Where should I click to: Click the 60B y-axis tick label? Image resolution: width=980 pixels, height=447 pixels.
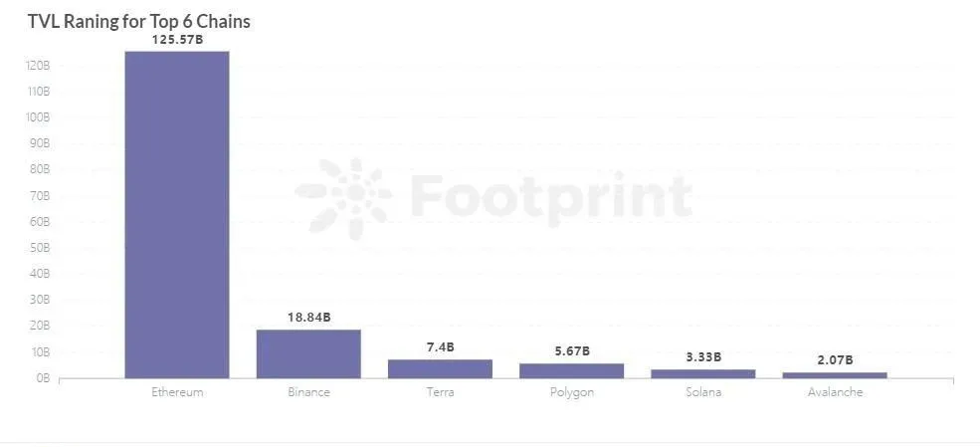pyautogui.click(x=40, y=222)
